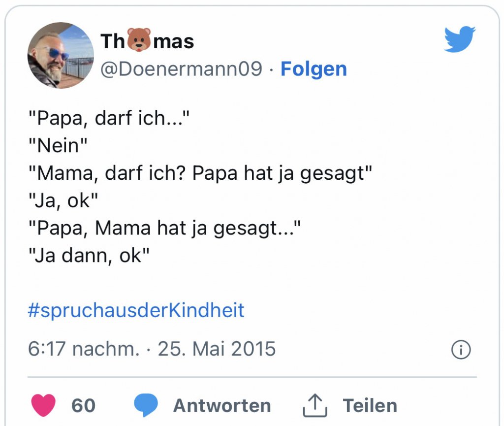Click the "Folgen" follow link
This screenshot has height=426, width=504.
[314, 69]
